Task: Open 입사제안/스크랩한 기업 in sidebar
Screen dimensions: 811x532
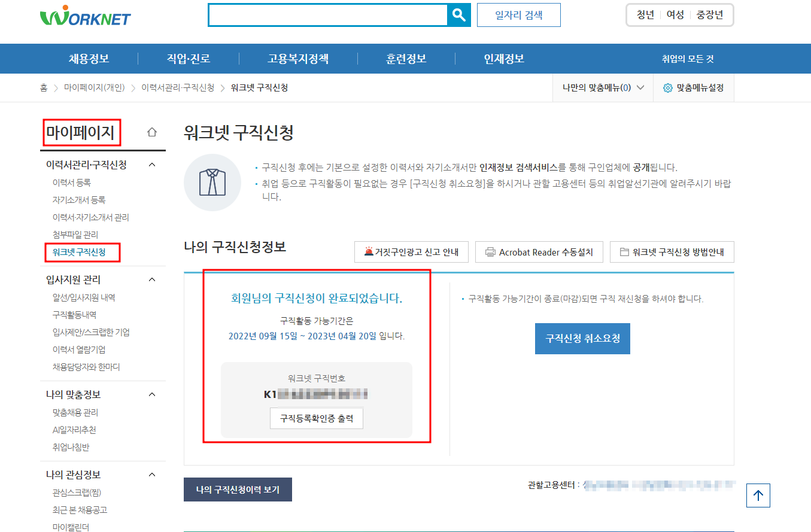Action: 91,332
